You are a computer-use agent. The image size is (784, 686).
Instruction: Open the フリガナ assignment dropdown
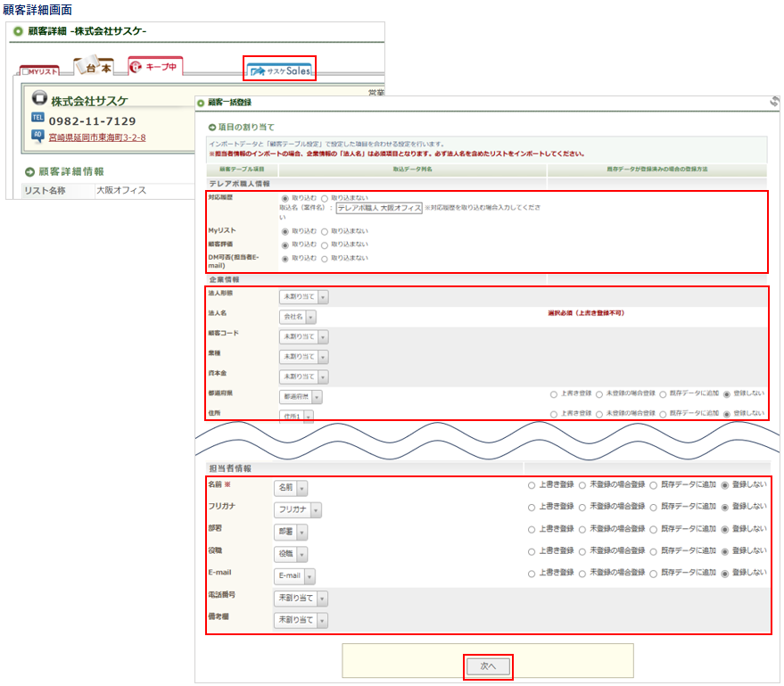pos(298,510)
